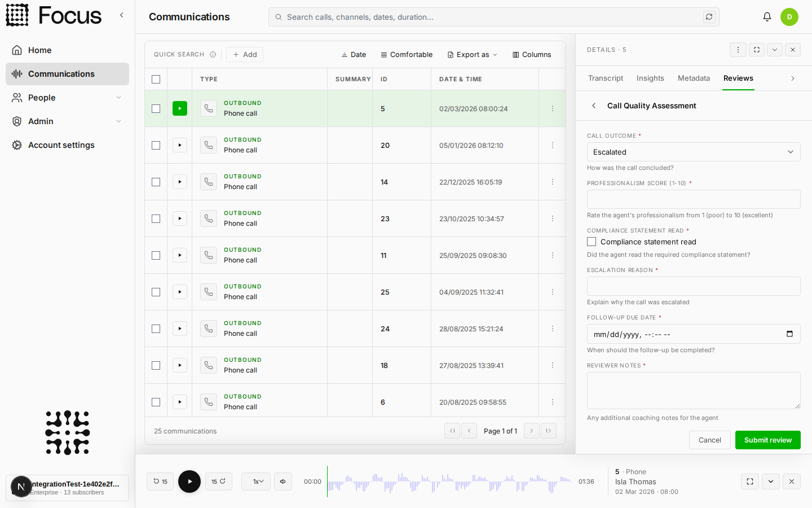Screen dimensions: 812x508
Task: Expand details panel to fullscreen
Action: click(757, 50)
